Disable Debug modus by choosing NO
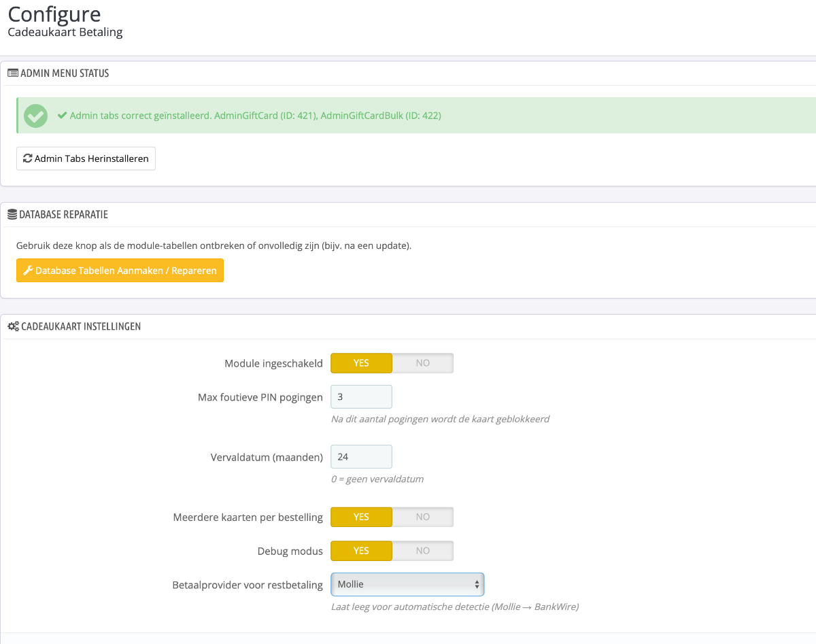 422,551
